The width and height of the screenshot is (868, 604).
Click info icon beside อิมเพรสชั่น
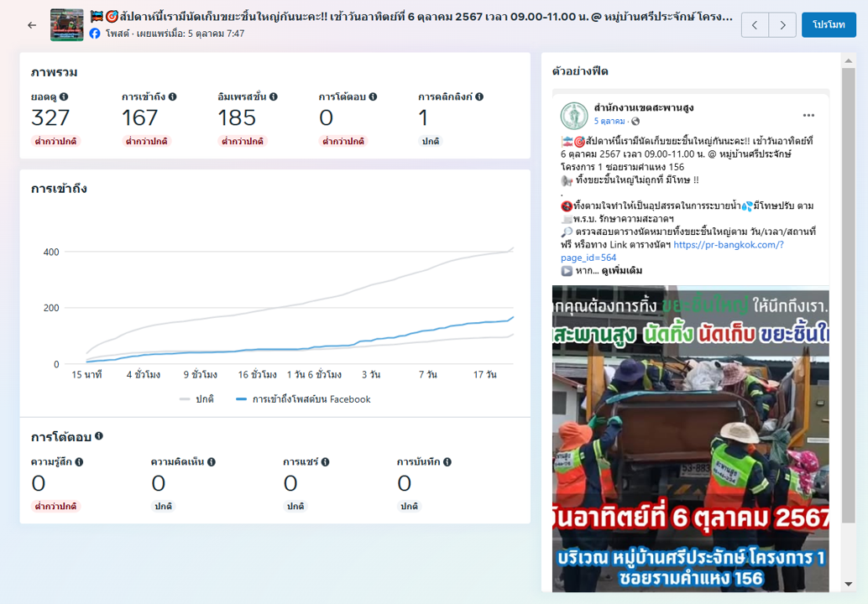point(274,97)
